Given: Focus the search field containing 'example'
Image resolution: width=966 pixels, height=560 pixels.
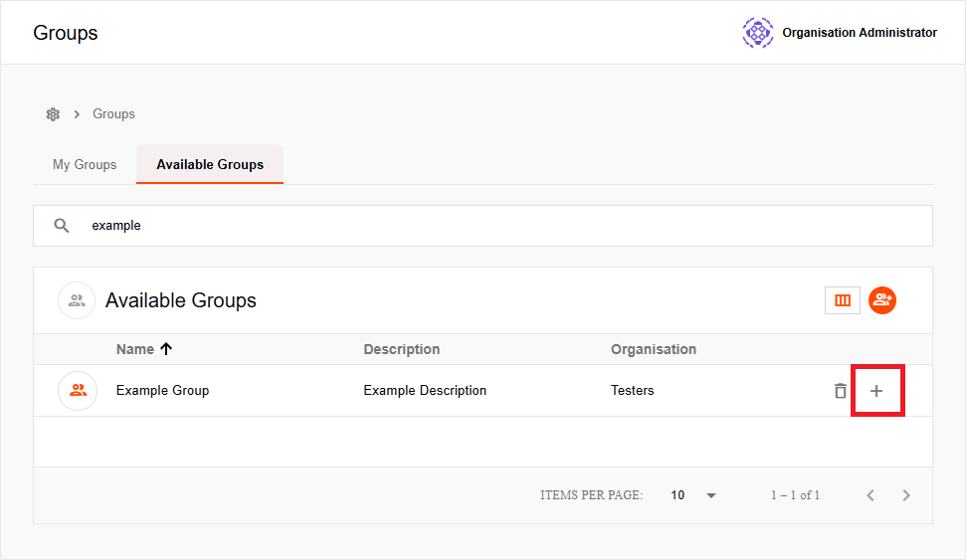Looking at the screenshot, I should [483, 226].
